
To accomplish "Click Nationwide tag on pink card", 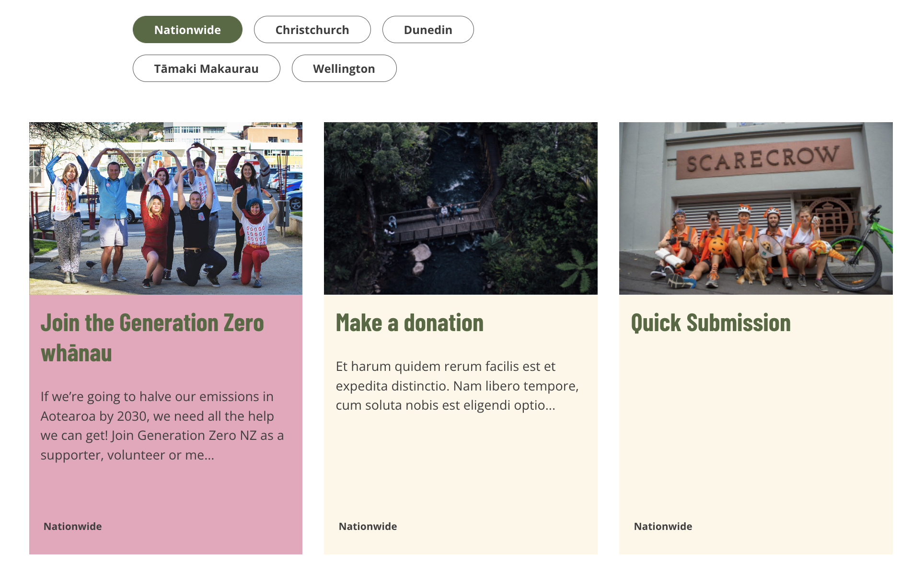I will [x=72, y=526].
